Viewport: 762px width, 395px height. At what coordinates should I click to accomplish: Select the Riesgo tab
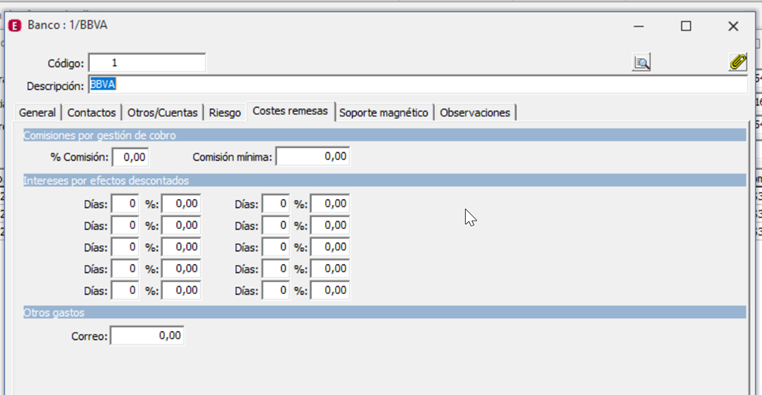(x=225, y=113)
